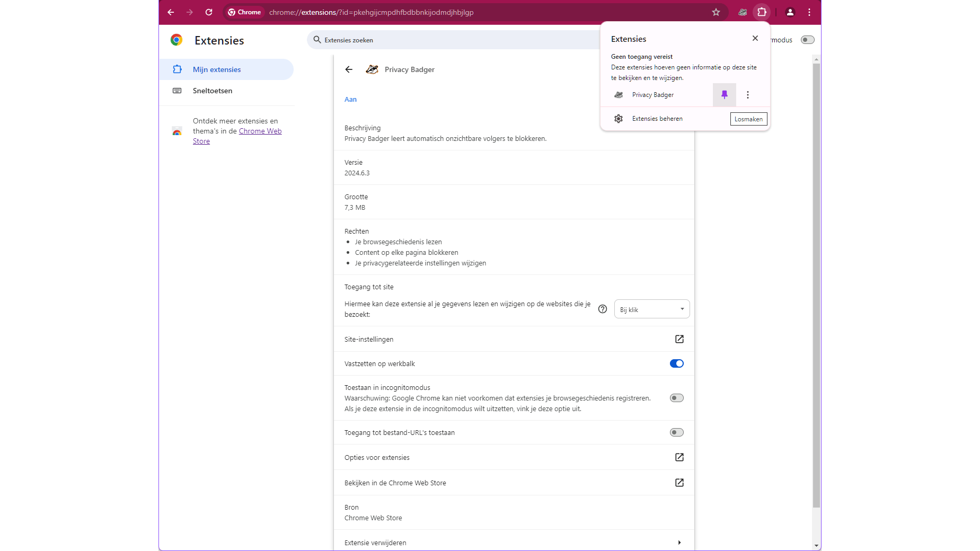Open Opties voor extensies external link icon
980x551 pixels.
tap(679, 457)
